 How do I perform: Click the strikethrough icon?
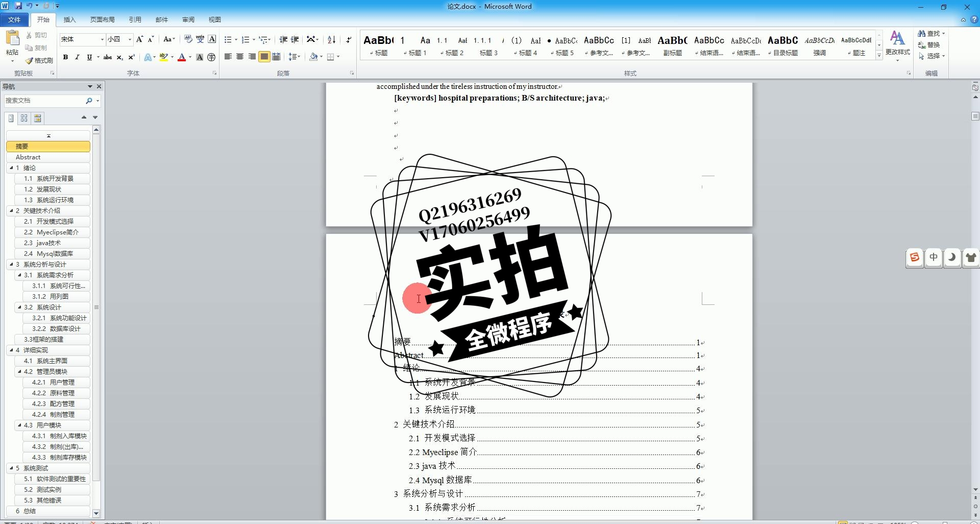107,57
